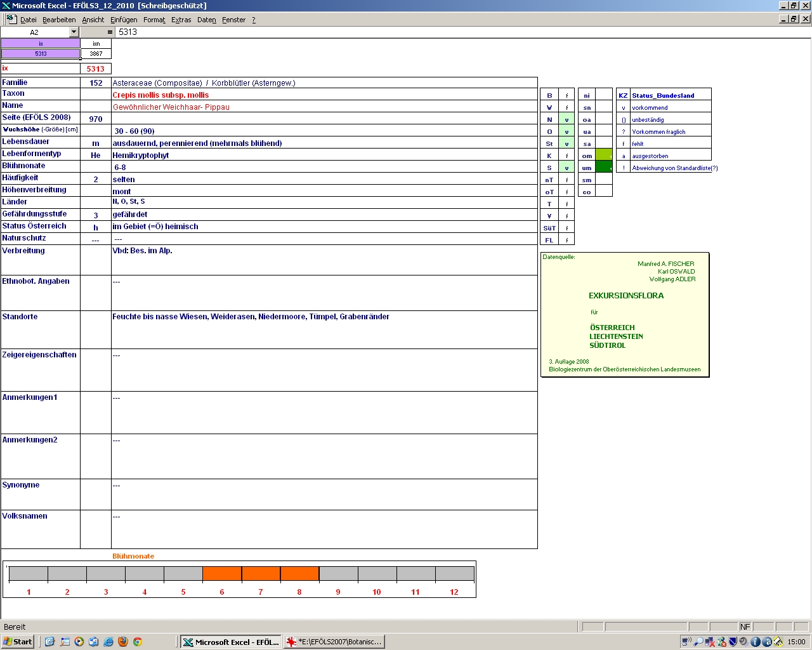812x650 pixels.
Task: Select the Häufigkeit value 'selten'
Action: pyautogui.click(x=324, y=179)
